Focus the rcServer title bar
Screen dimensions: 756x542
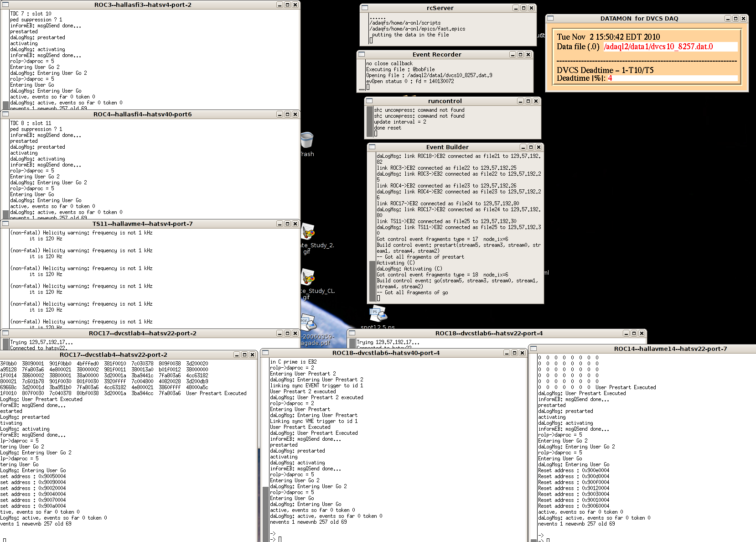point(440,8)
